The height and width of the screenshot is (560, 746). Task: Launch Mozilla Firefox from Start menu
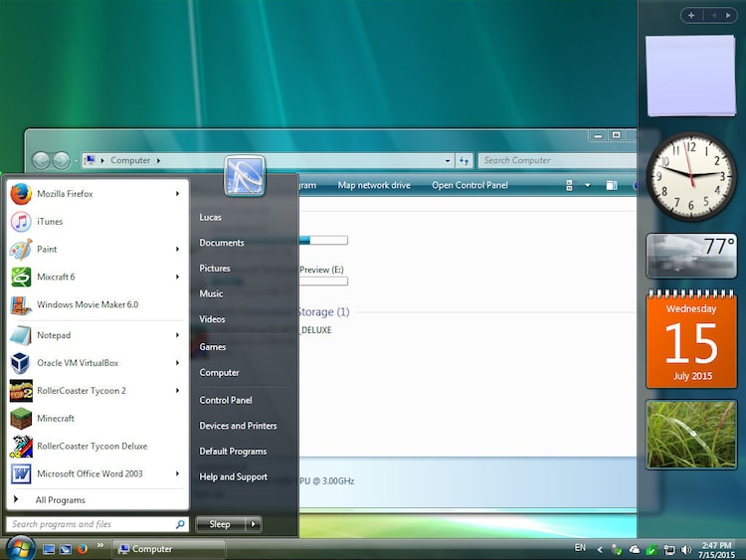[x=65, y=194]
